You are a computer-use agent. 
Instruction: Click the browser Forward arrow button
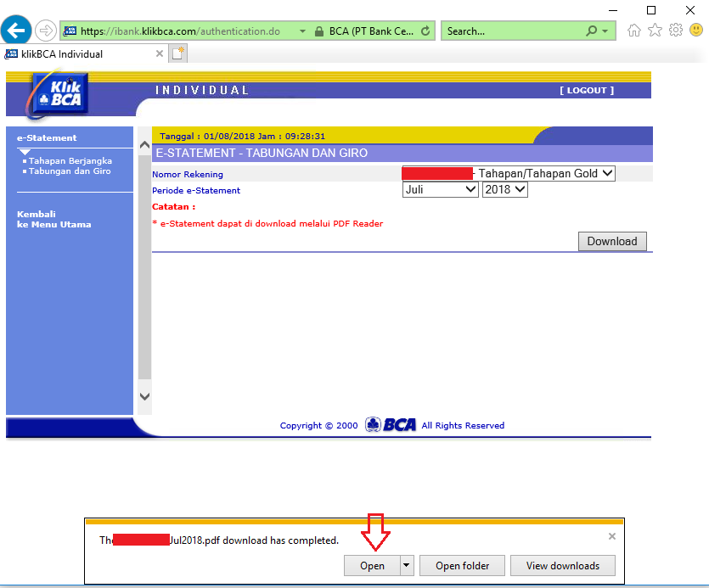(46, 31)
